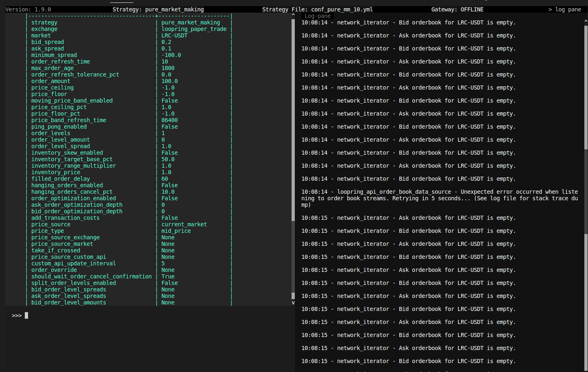Click the ping_pong_enabled False setting
Image resolution: width=588 pixels, height=372 pixels.
(x=169, y=127)
